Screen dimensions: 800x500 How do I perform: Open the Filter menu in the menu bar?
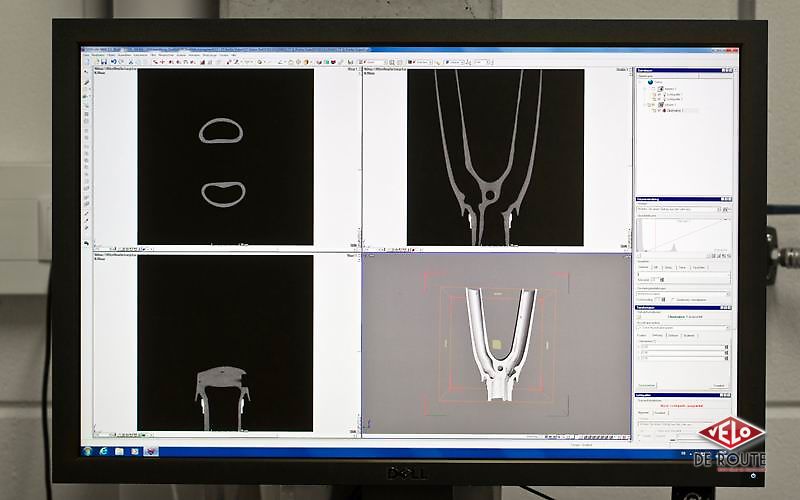tap(154, 55)
